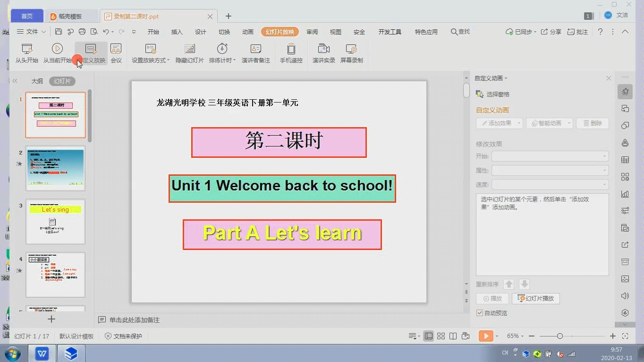Open the 开始 start combo box in animation pane
This screenshot has width=644, height=362.
[550, 156]
